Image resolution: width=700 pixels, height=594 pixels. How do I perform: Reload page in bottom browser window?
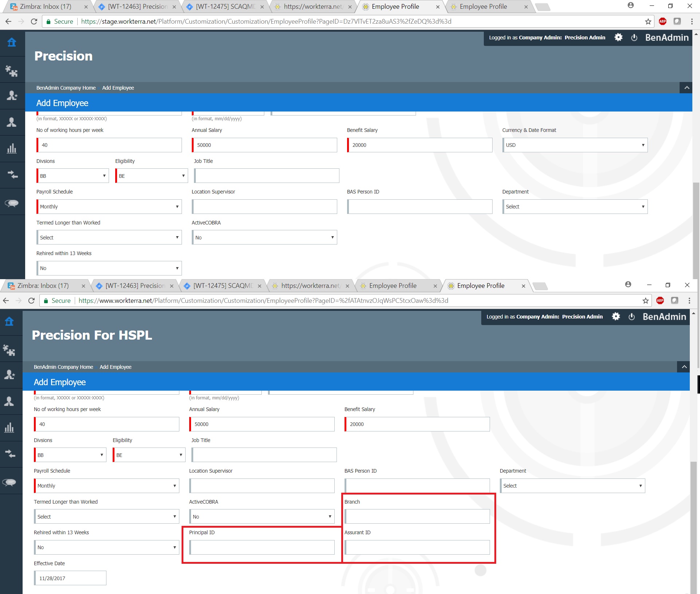click(x=31, y=301)
